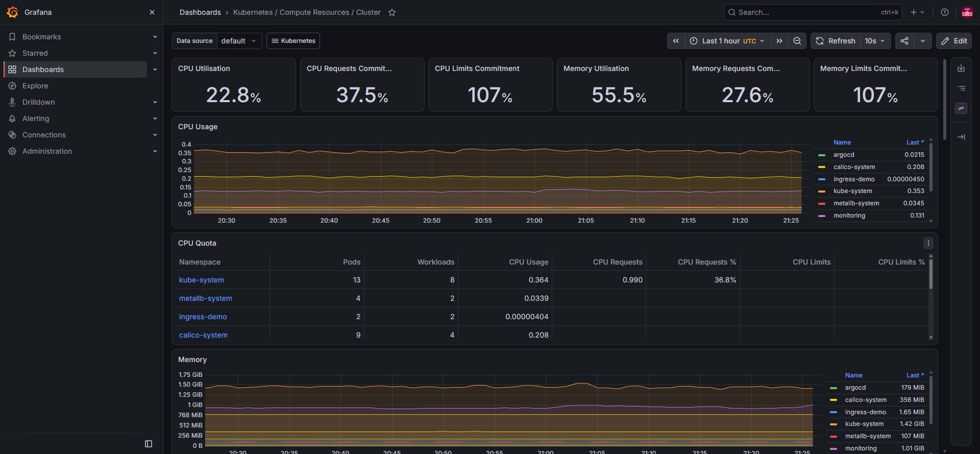Image resolution: width=980 pixels, height=454 pixels.
Task: Open the user profile avatar
Action: pos(967,12)
